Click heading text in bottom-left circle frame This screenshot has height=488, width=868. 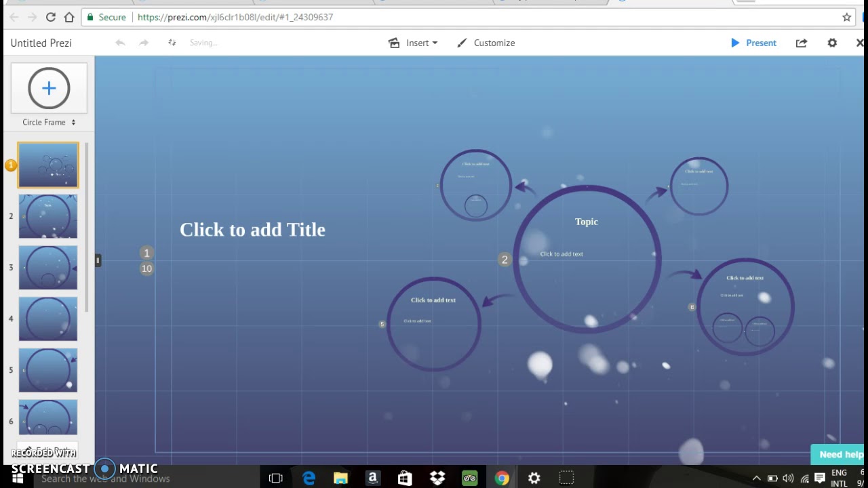coord(433,300)
